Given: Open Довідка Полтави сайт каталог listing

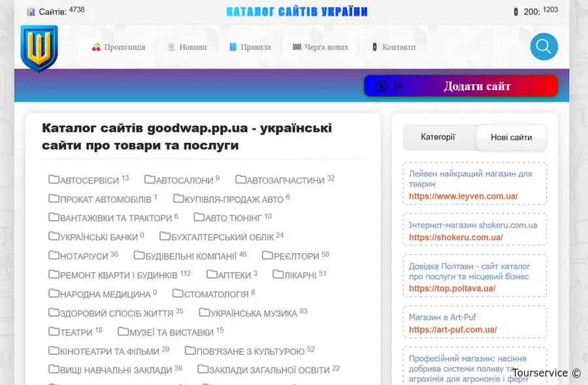Looking at the screenshot, I should click(469, 271).
